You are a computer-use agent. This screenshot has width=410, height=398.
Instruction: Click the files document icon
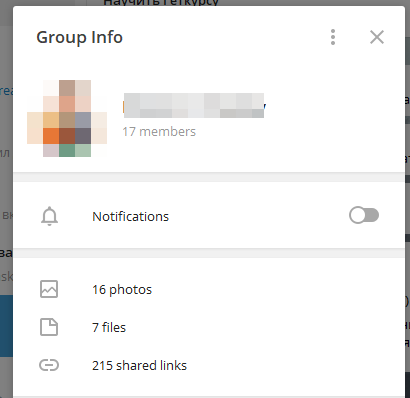(x=49, y=327)
